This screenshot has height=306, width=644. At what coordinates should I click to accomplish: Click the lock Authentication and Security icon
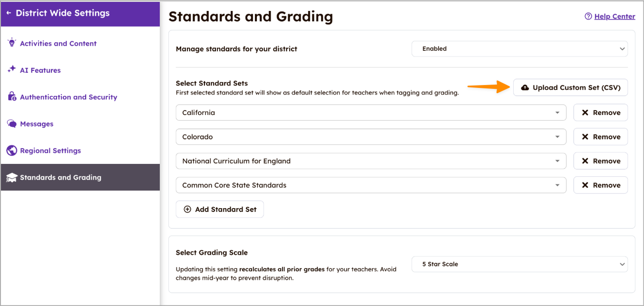point(12,97)
